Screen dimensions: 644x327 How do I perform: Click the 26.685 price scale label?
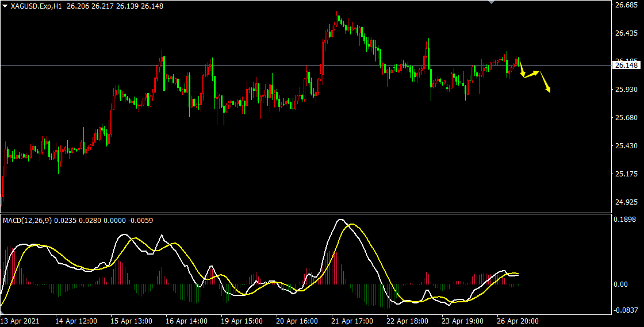[x=626, y=6]
